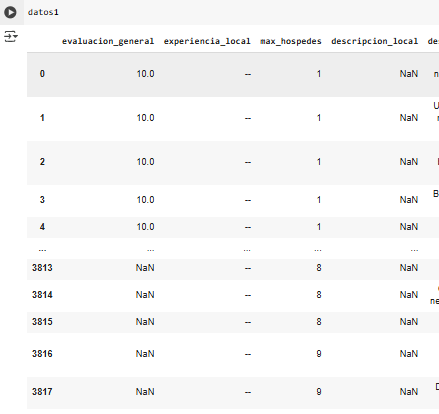This screenshot has height=414, width=439.
Task: Select the 10.0 evaluacion_general value in row 0
Action: [x=145, y=74]
